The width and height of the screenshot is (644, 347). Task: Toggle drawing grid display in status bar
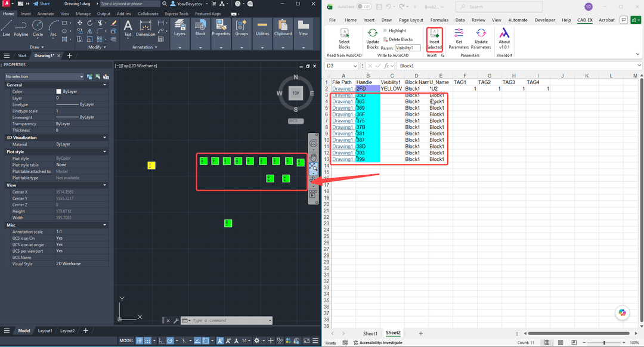tap(139, 340)
